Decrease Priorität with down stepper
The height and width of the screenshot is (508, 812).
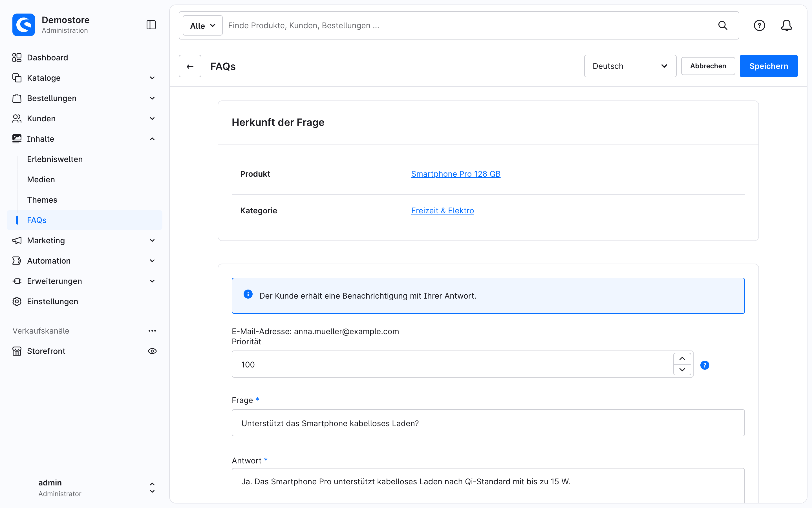click(x=682, y=370)
